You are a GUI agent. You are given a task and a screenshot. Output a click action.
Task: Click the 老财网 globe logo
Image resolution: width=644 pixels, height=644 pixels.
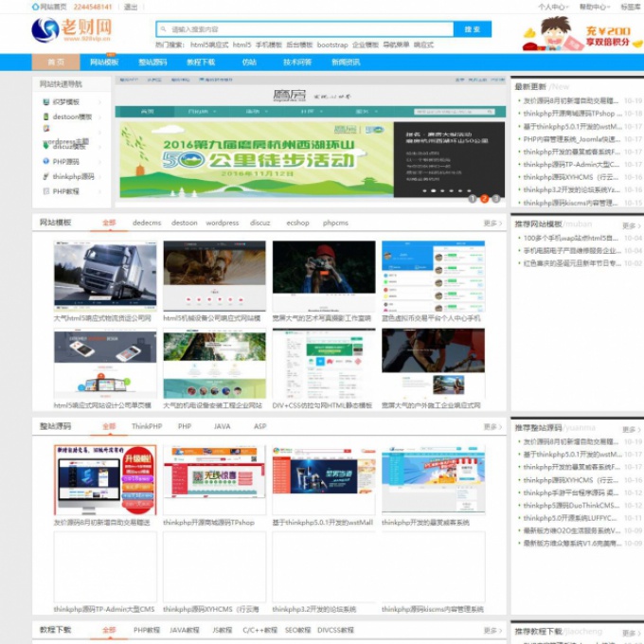[45, 30]
